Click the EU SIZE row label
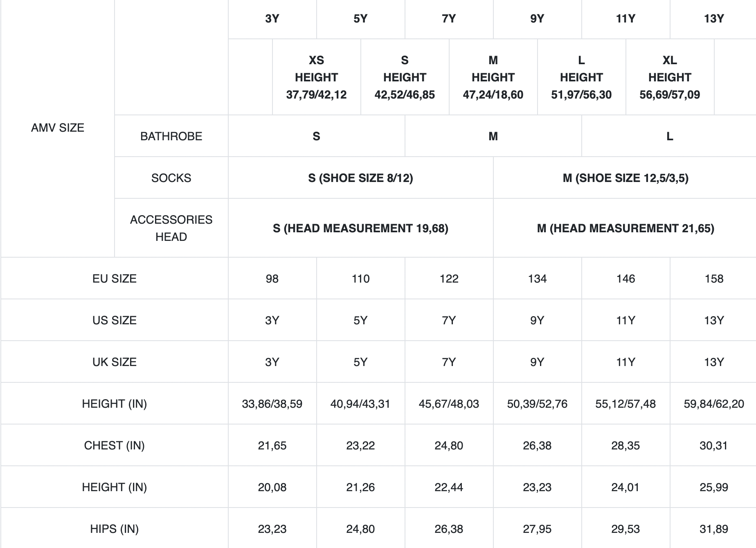The image size is (756, 548). 114,278
